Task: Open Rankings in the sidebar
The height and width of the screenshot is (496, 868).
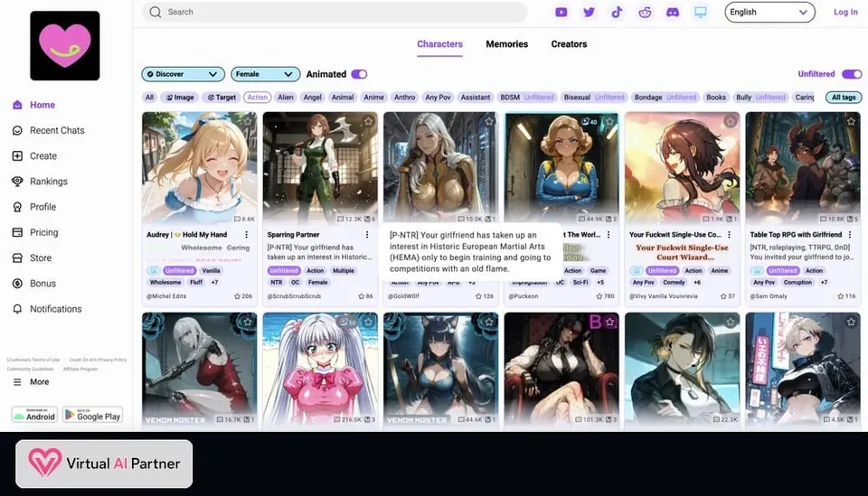Action: pyautogui.click(x=39, y=181)
